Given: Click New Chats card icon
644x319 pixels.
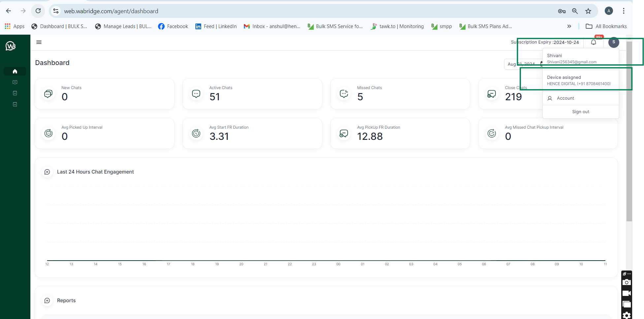Looking at the screenshot, I should pos(48,94).
